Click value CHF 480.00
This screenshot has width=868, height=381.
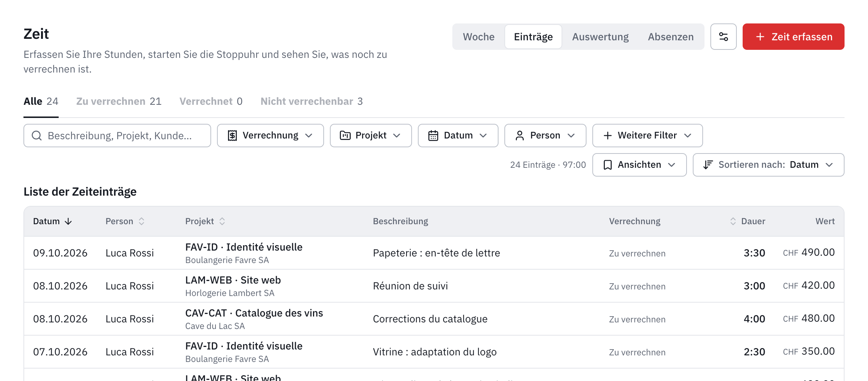tap(809, 318)
